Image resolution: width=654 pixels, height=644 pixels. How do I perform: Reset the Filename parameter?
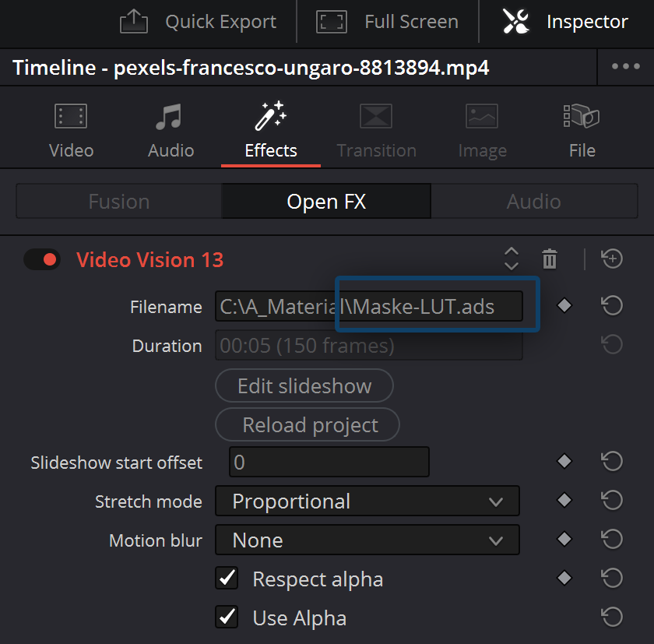click(x=612, y=306)
